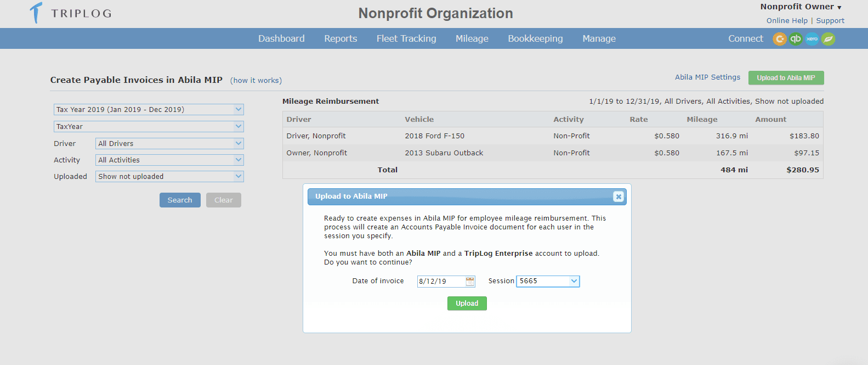Click the green Upload button in dialog
This screenshot has width=868, height=365.
[x=467, y=304]
